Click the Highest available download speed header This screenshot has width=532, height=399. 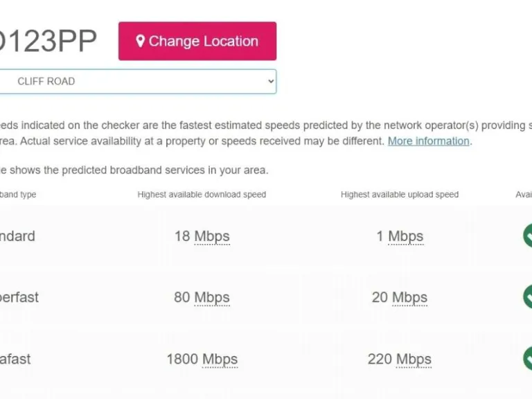(202, 195)
